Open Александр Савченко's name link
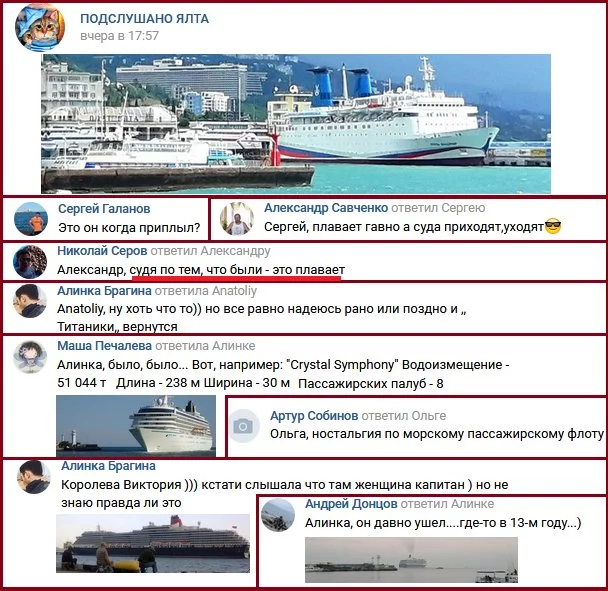 tap(326, 208)
